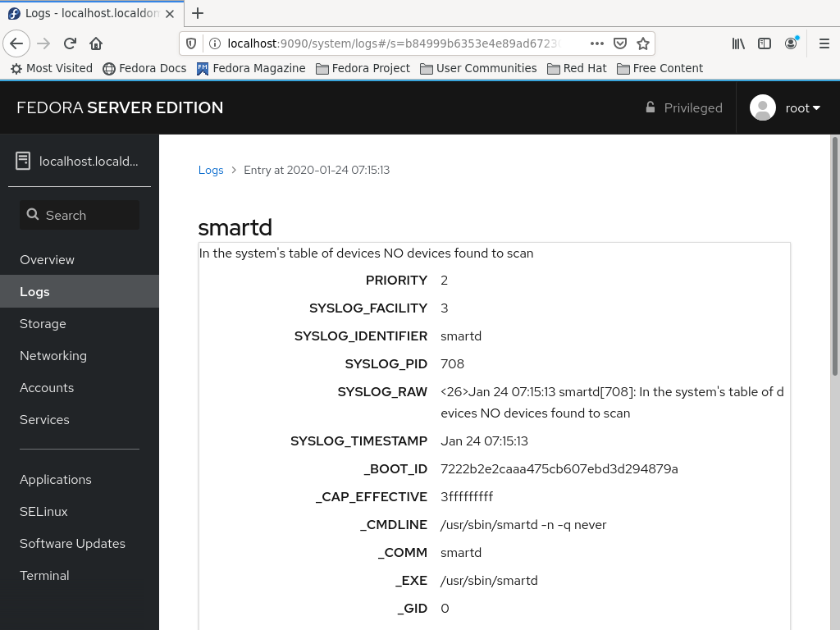
Task: Select the _CMDLINE value /usr/sbin/smartd -n -q never
Action: [x=523, y=524]
